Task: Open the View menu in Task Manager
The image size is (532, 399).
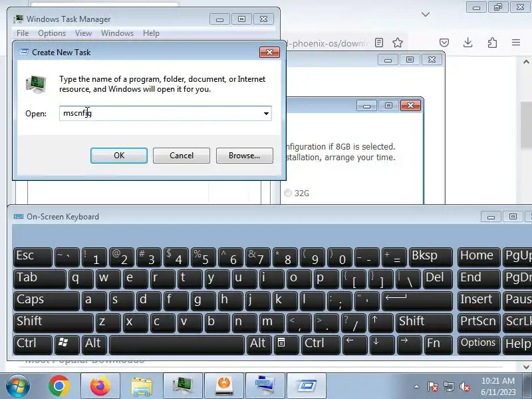Action: (84, 33)
